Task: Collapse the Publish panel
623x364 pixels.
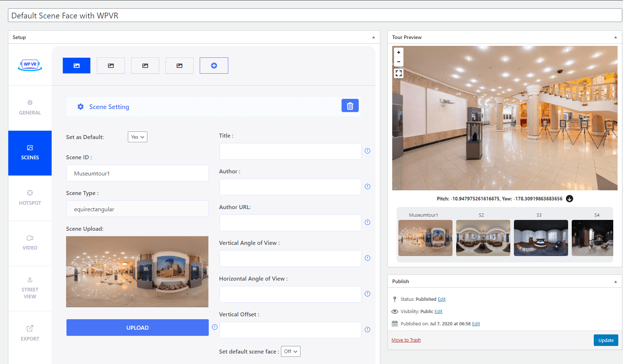Action: point(615,281)
